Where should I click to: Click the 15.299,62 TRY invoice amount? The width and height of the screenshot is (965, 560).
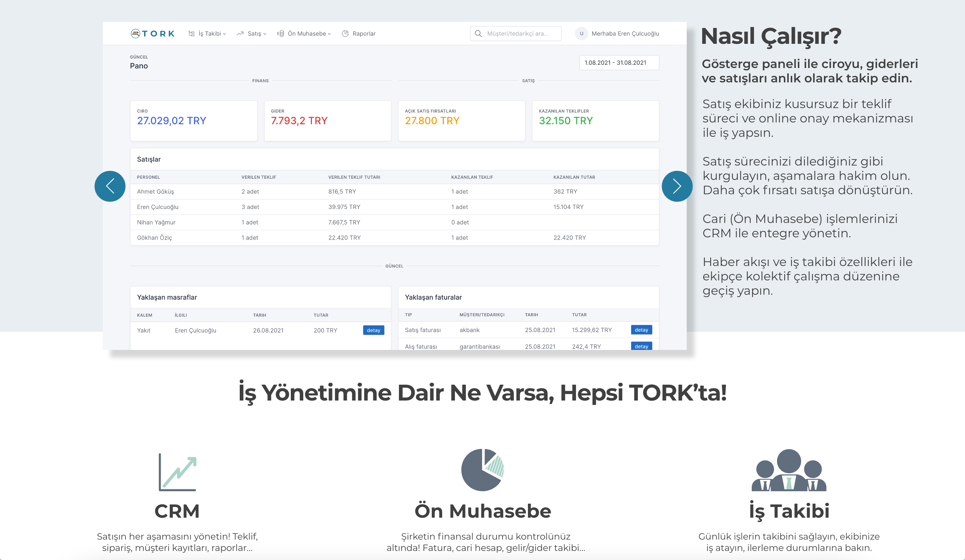tap(592, 330)
